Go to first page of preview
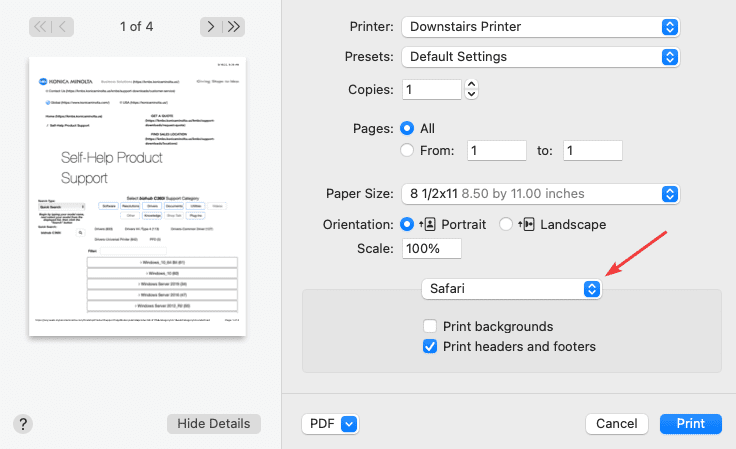This screenshot has height=449, width=736. click(x=41, y=26)
